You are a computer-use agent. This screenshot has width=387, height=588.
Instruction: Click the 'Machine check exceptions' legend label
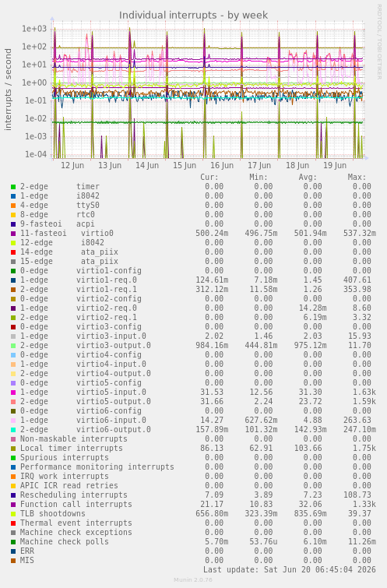[76, 533]
